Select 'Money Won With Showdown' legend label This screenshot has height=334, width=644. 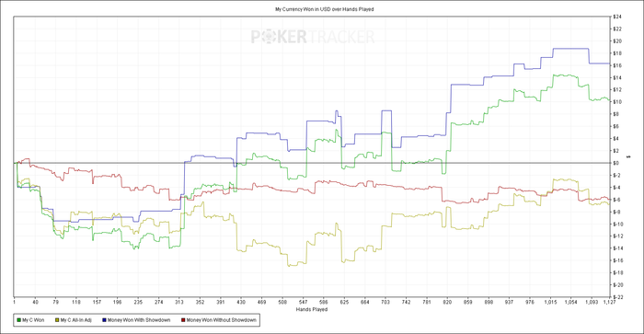pos(139,320)
